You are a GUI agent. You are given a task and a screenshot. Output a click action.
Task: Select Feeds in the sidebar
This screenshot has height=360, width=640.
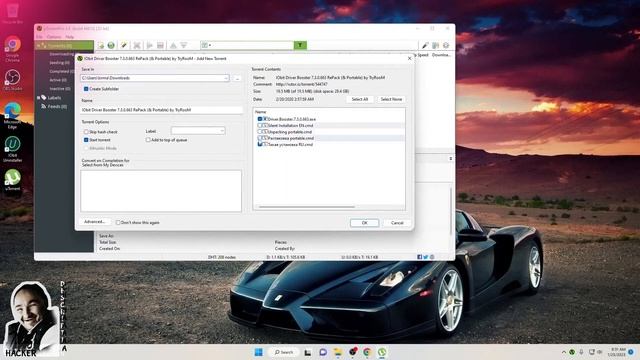click(57, 107)
